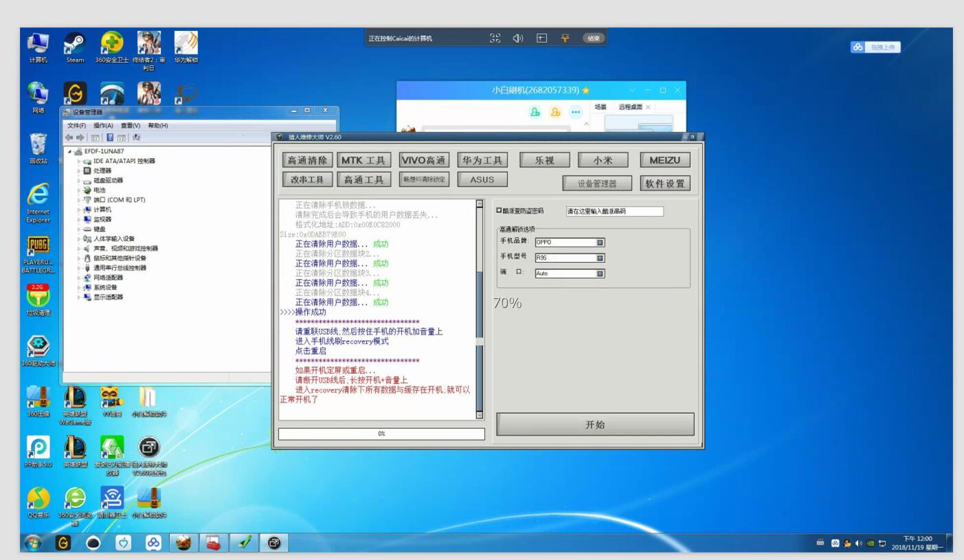Switch to 场景 tab in QQ window
Viewport: 964px width, 560px height.
(601, 107)
